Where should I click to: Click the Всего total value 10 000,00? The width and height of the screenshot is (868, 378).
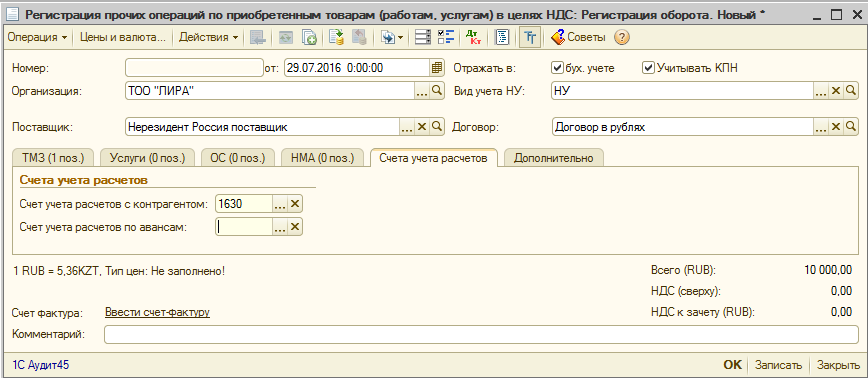tap(828, 271)
